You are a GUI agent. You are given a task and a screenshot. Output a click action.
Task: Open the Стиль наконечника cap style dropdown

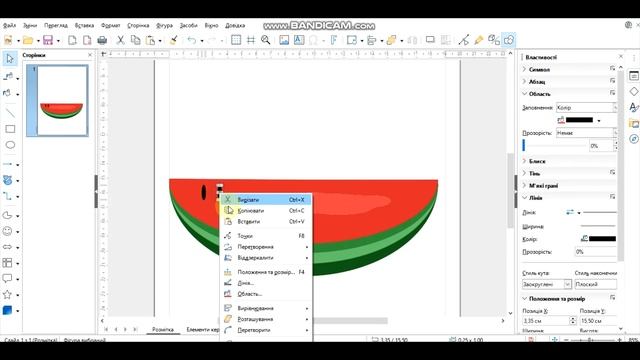click(x=596, y=284)
